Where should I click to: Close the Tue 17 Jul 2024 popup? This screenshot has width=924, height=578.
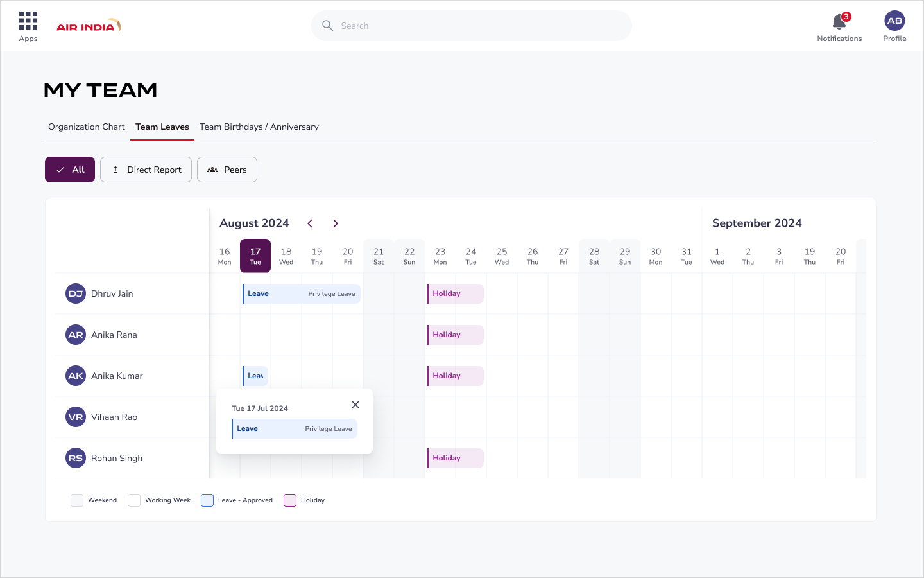[x=355, y=405]
